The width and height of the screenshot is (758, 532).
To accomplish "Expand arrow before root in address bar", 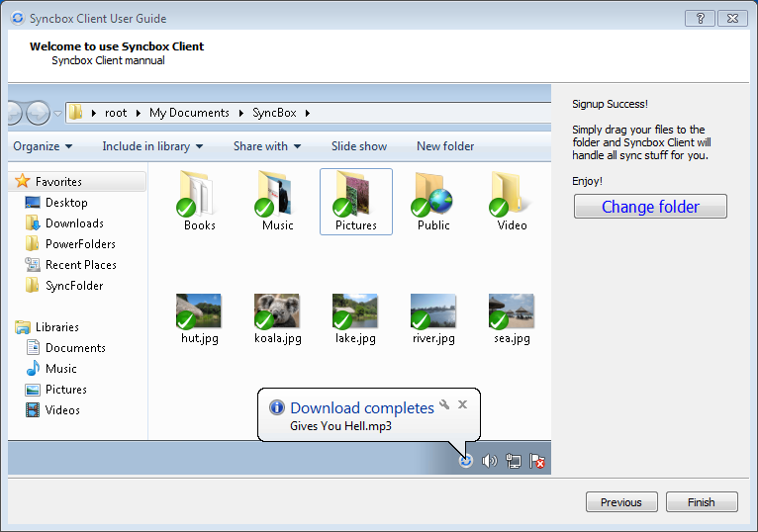I will pos(94,113).
